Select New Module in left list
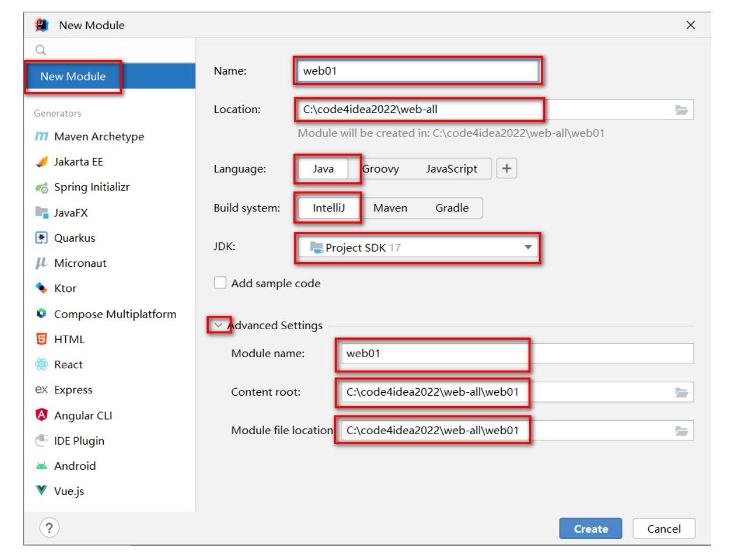 [110, 76]
